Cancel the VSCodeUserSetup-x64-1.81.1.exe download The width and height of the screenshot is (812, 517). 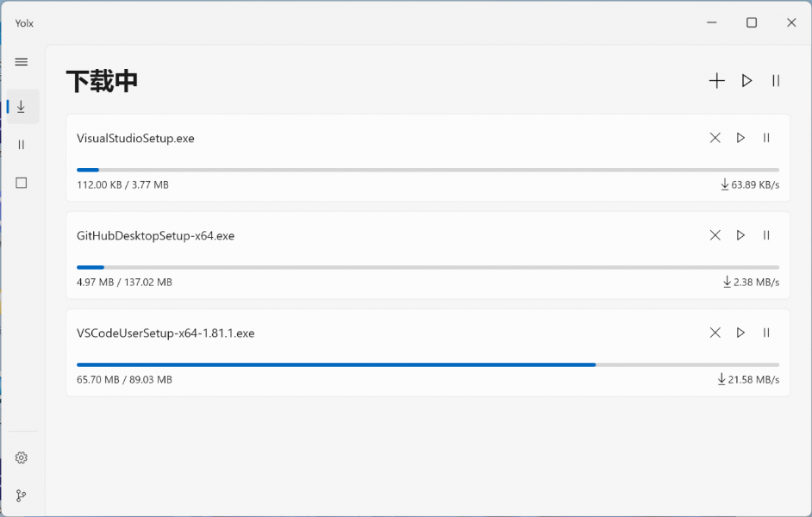(x=715, y=333)
